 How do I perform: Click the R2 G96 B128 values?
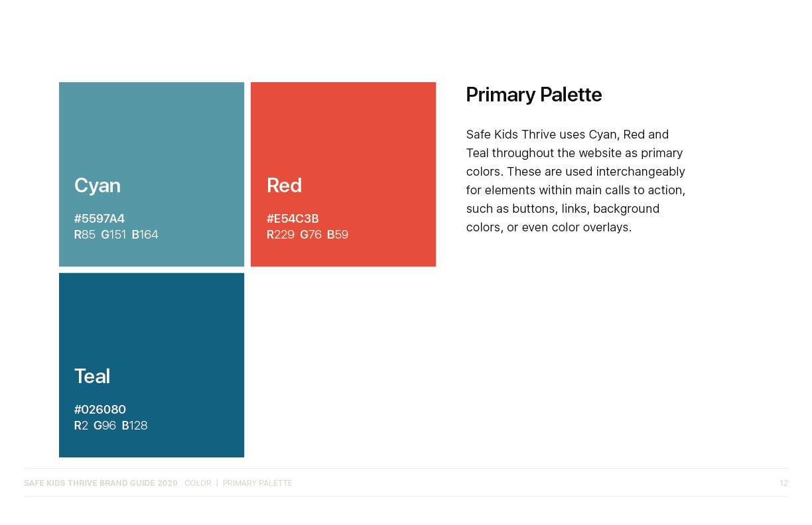[x=111, y=426]
